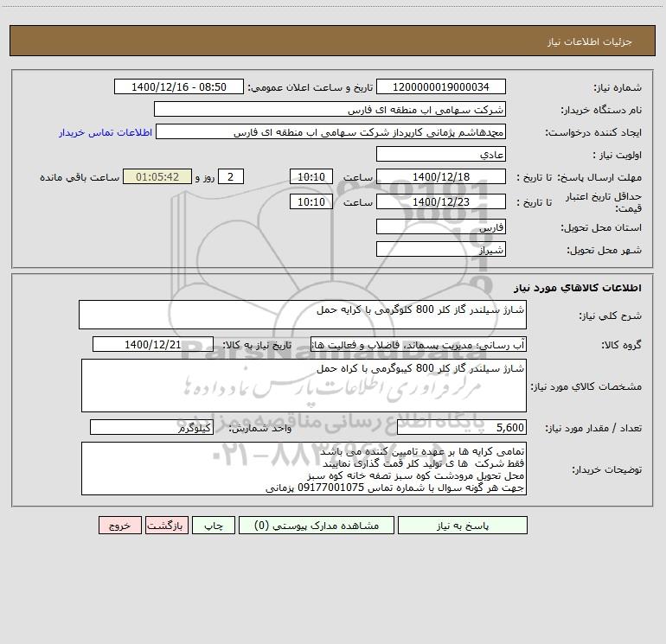Viewport: 666px width, 644px height.
Task: Select the شماره نیاز field 1200000019000034
Action: click(x=441, y=86)
